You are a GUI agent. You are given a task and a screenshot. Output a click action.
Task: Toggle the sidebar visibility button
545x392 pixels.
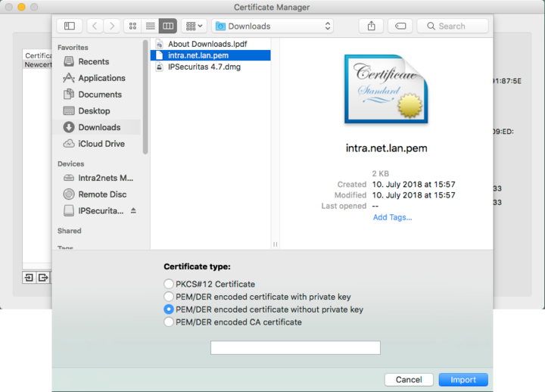click(70, 26)
